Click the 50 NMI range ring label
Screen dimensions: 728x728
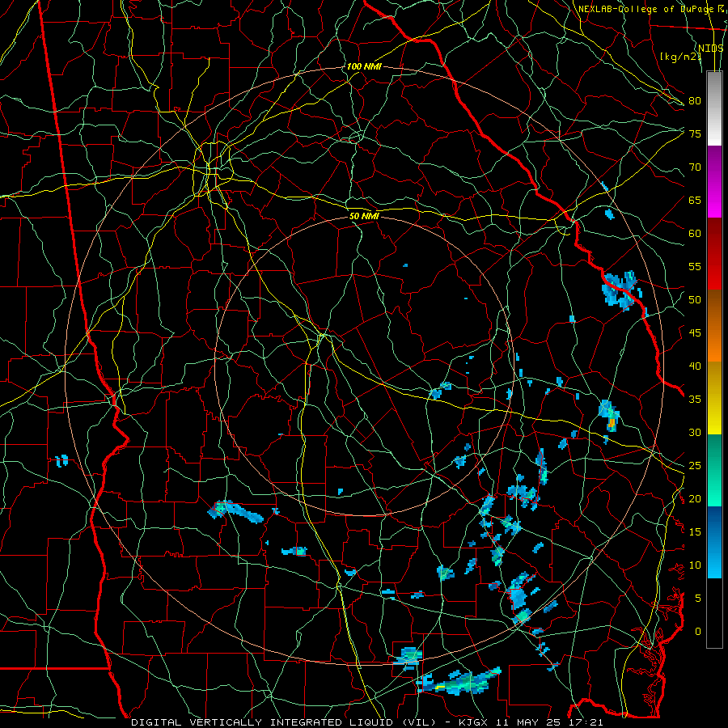point(364,216)
